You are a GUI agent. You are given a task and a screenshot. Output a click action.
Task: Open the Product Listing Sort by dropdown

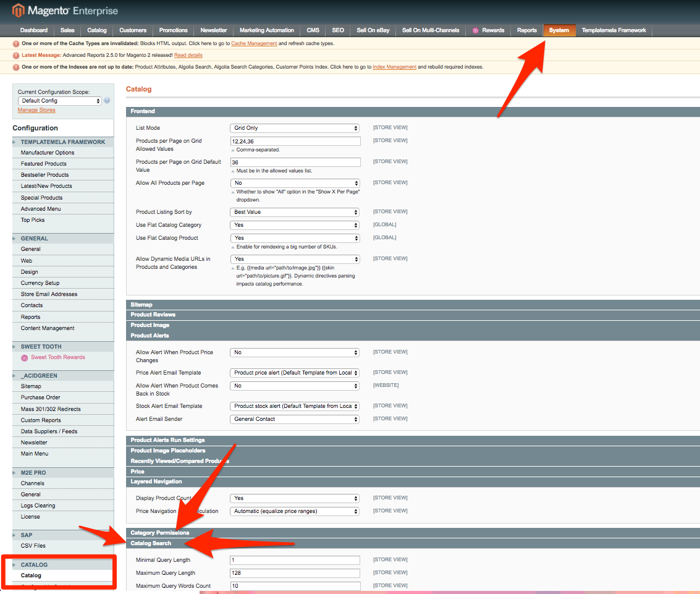point(295,212)
